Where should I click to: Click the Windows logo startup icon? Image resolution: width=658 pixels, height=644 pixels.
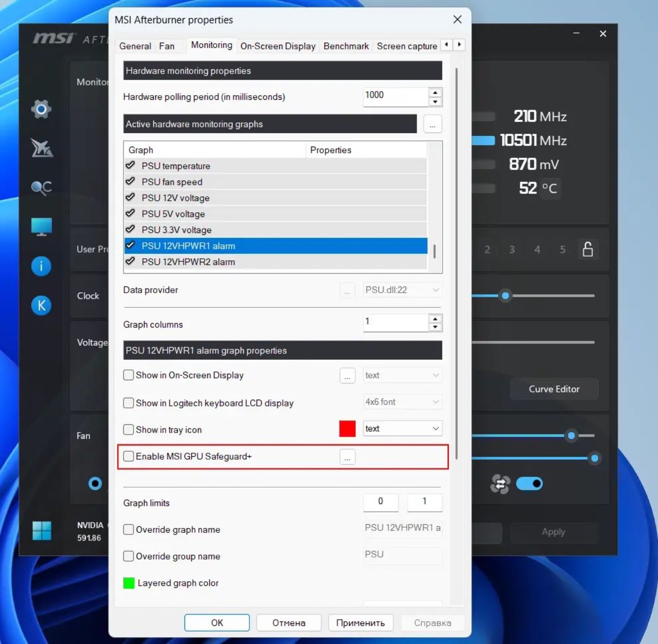coord(42,530)
